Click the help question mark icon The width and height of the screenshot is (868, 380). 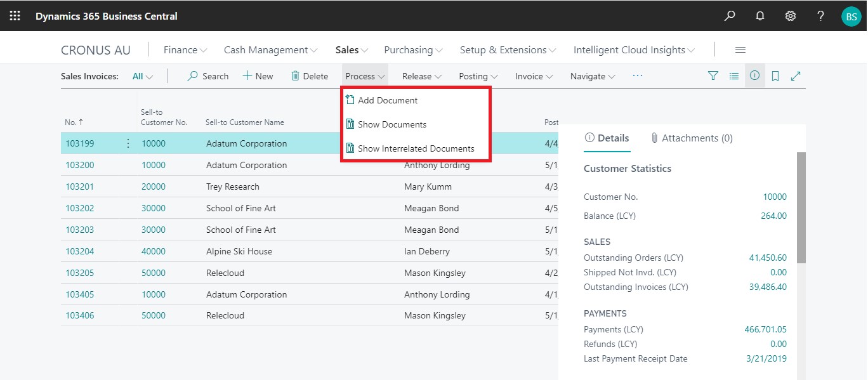pos(821,16)
